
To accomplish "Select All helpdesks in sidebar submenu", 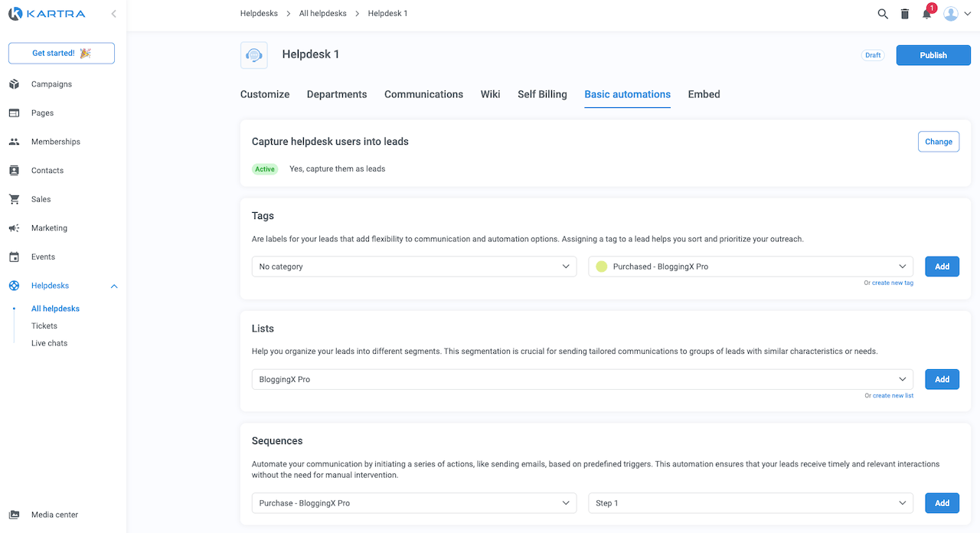I will [x=55, y=309].
